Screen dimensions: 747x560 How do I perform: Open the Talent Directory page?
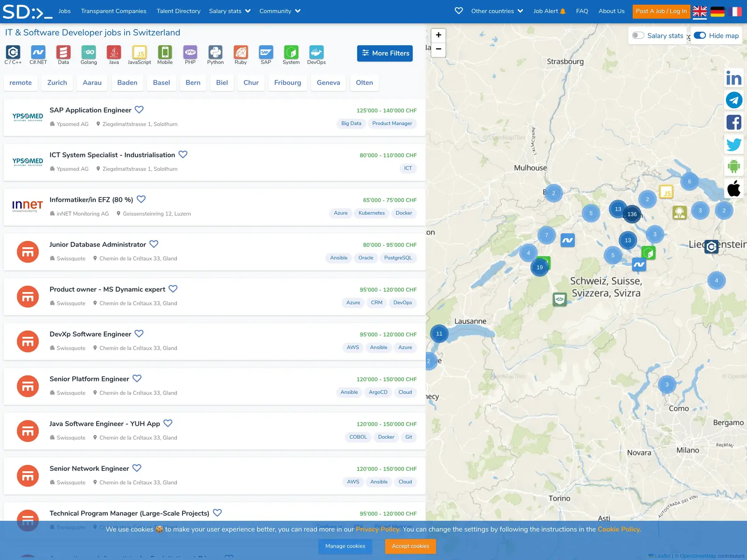point(178,11)
